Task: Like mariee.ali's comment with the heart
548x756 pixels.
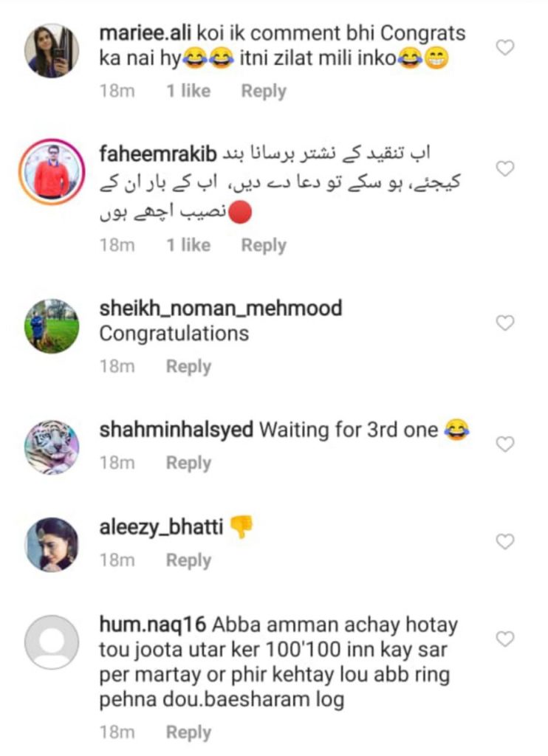Action: tap(505, 47)
